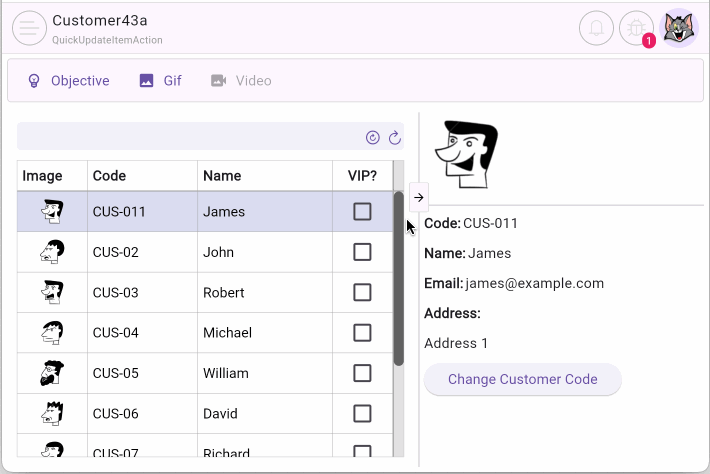This screenshot has width=710, height=474.
Task: Open the Gif tab
Action: point(160,81)
